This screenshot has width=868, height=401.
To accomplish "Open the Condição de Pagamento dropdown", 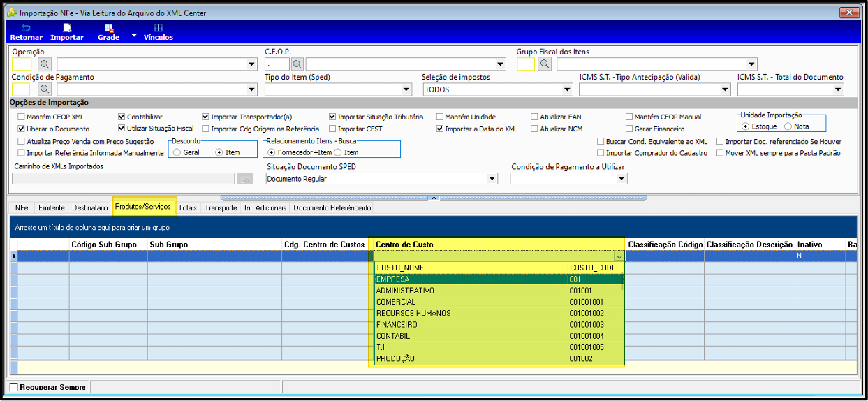I will 252,89.
